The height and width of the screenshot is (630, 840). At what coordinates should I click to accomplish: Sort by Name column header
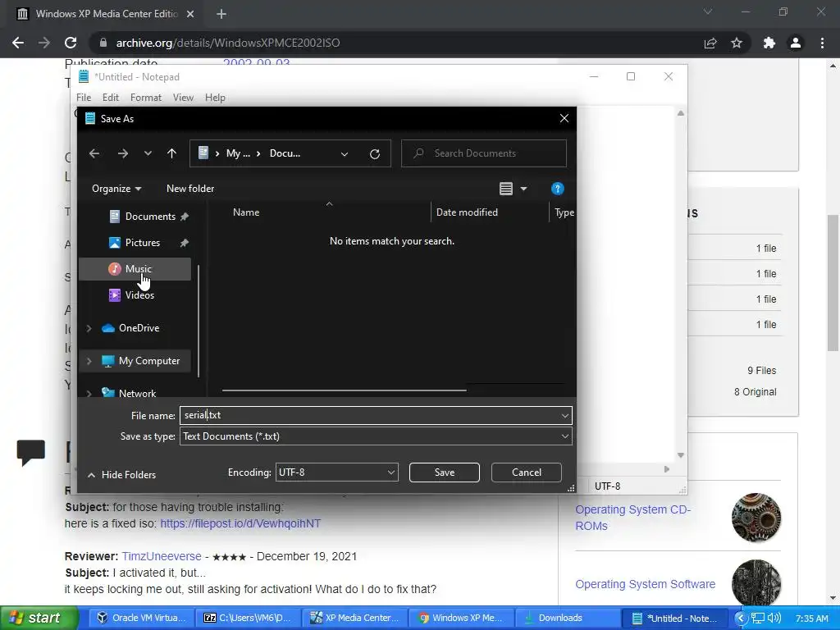246,212
